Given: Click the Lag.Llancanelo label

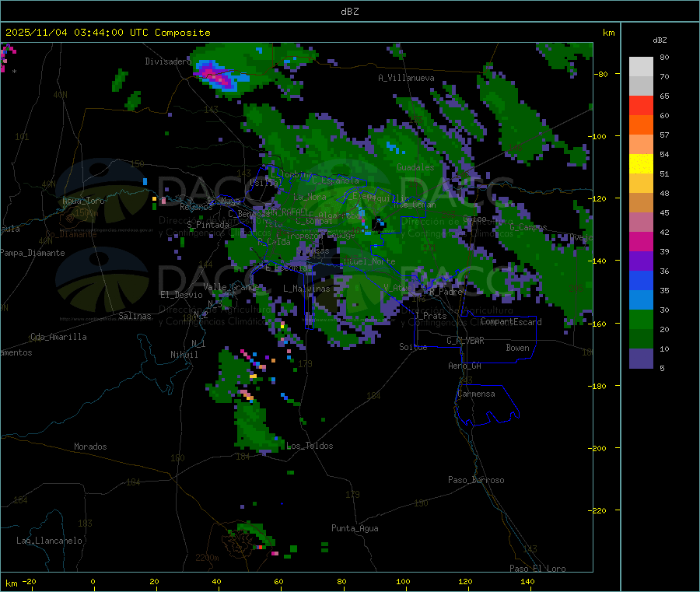Looking at the screenshot, I should click(x=49, y=541).
